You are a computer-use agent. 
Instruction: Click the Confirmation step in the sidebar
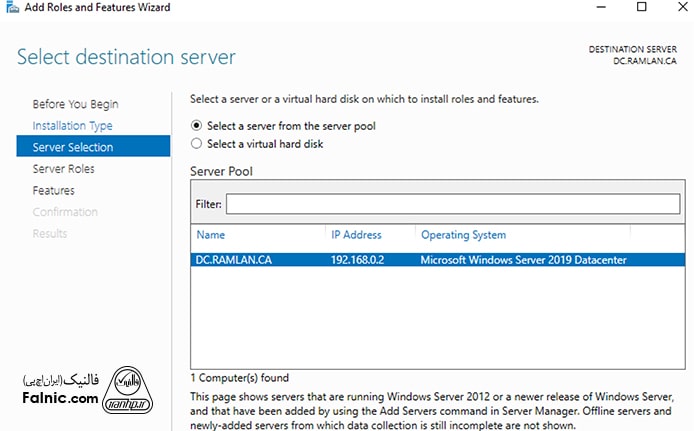point(65,212)
